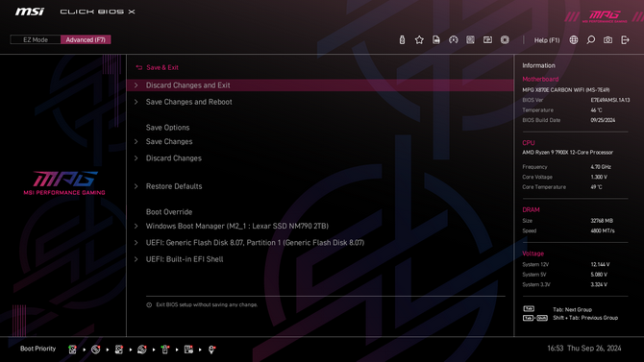Select the network boot device in Boot Priority
Image resolution: width=644 pixels, height=362 pixels.
(211, 350)
